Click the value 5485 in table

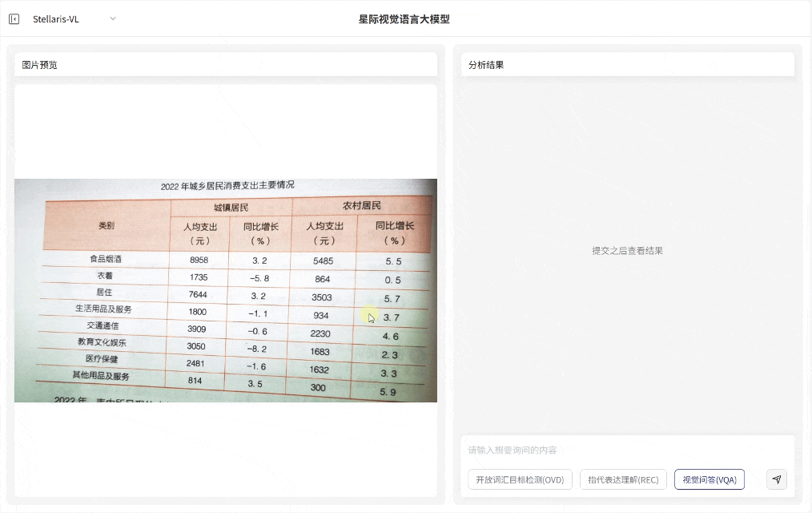click(324, 261)
